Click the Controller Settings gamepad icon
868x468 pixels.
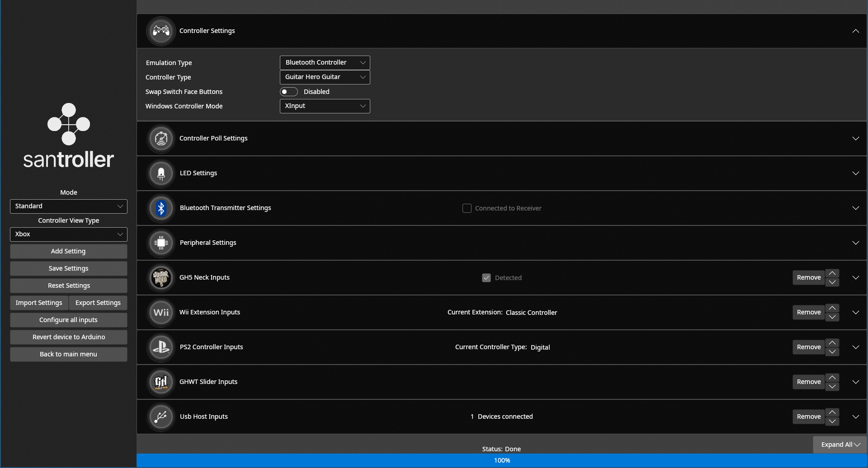(161, 31)
